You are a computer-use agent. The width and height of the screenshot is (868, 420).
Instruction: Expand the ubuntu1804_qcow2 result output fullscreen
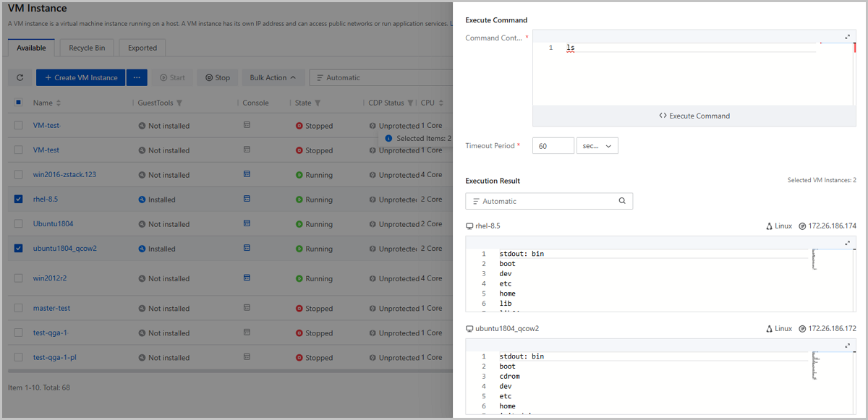coord(848,346)
